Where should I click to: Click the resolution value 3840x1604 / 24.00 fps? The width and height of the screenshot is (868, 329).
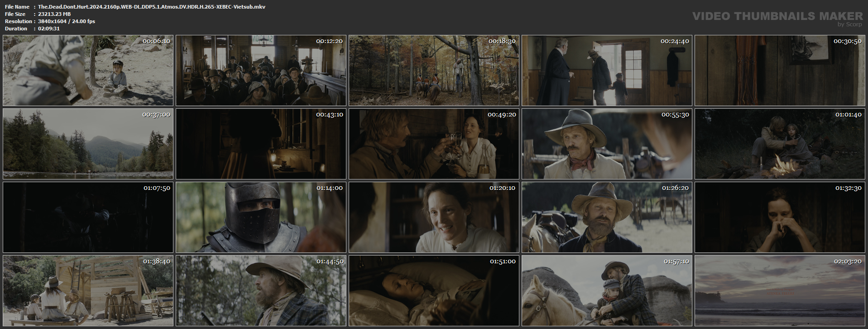pos(67,21)
